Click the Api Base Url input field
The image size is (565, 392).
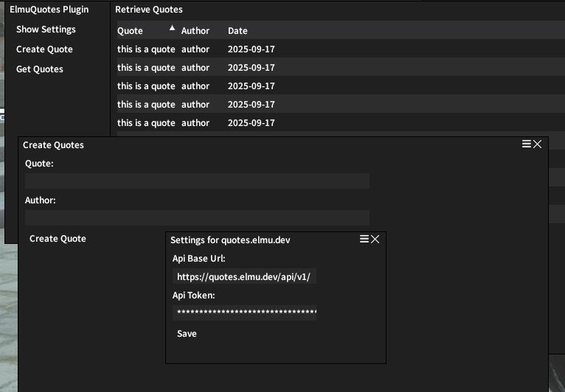(245, 277)
